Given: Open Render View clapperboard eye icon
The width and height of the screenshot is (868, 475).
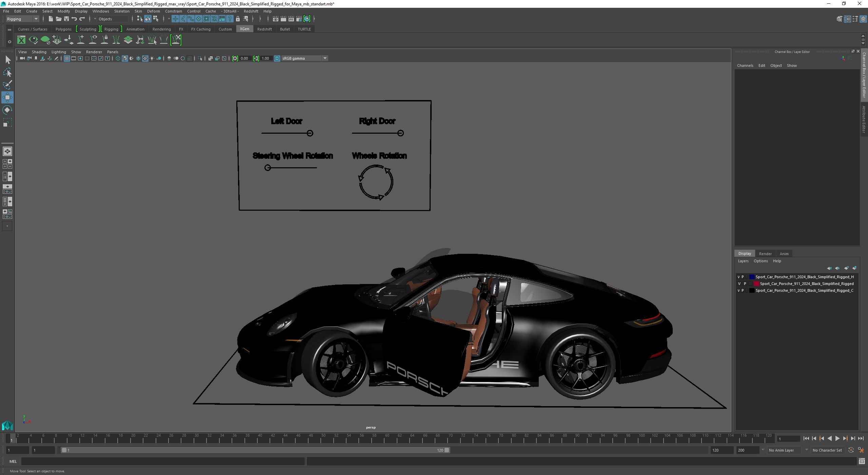Looking at the screenshot, I should click(x=276, y=19).
